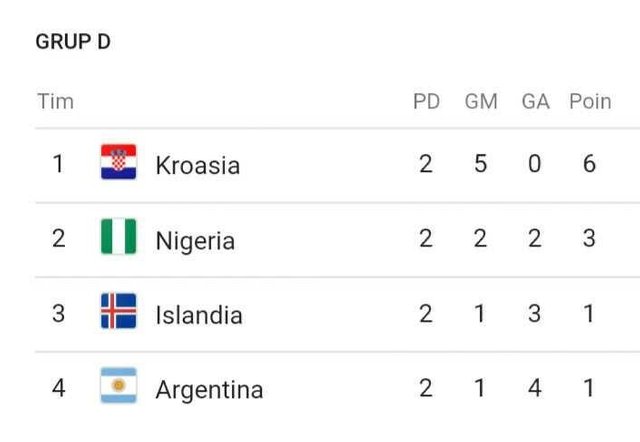Open the Nigeria team link

pos(195,240)
